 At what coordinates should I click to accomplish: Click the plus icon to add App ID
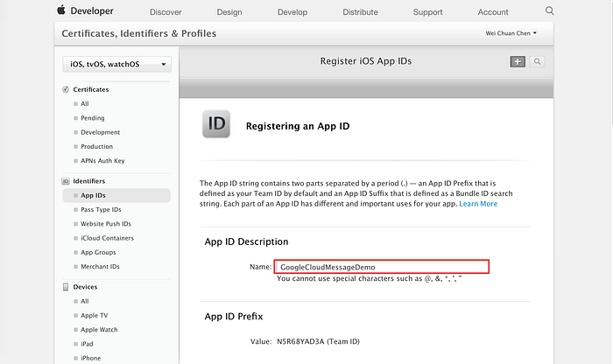tap(518, 61)
